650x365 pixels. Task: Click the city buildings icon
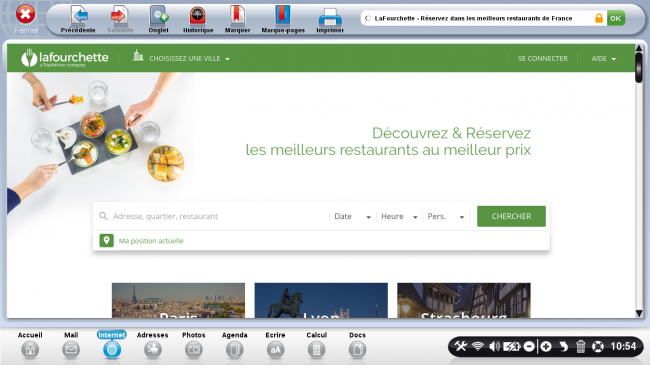pyautogui.click(x=138, y=56)
